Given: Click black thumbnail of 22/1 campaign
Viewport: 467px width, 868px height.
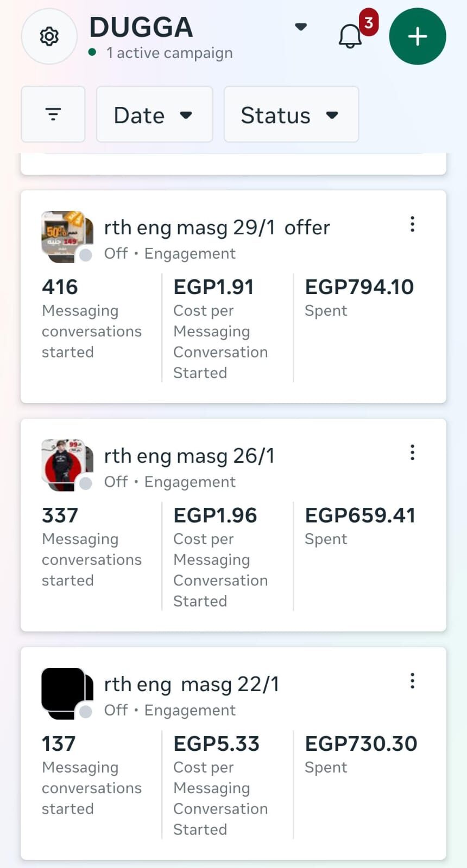Looking at the screenshot, I should (62, 690).
